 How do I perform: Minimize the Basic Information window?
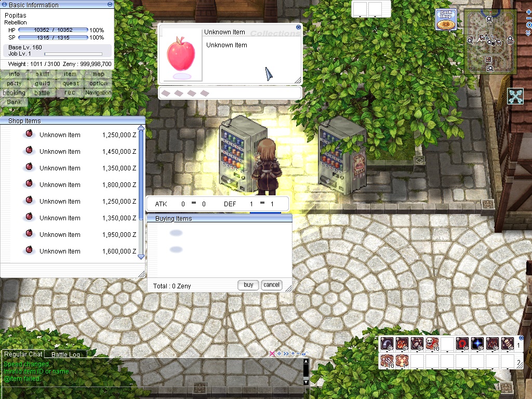pos(110,4)
